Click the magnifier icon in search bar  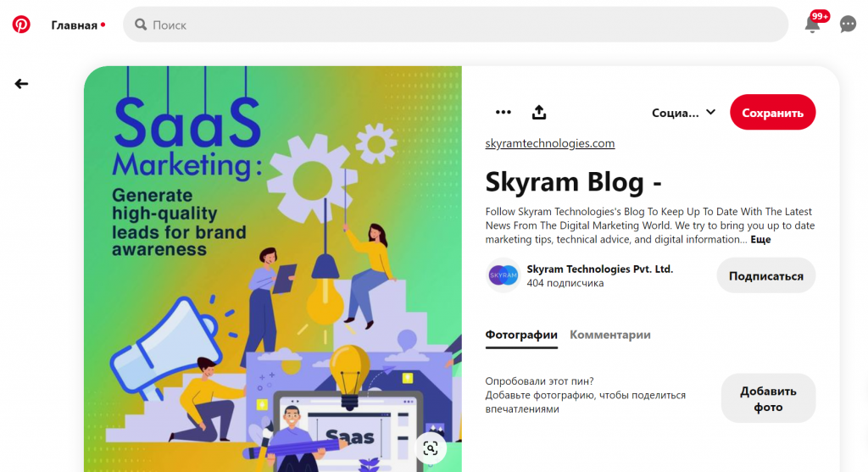coord(141,25)
